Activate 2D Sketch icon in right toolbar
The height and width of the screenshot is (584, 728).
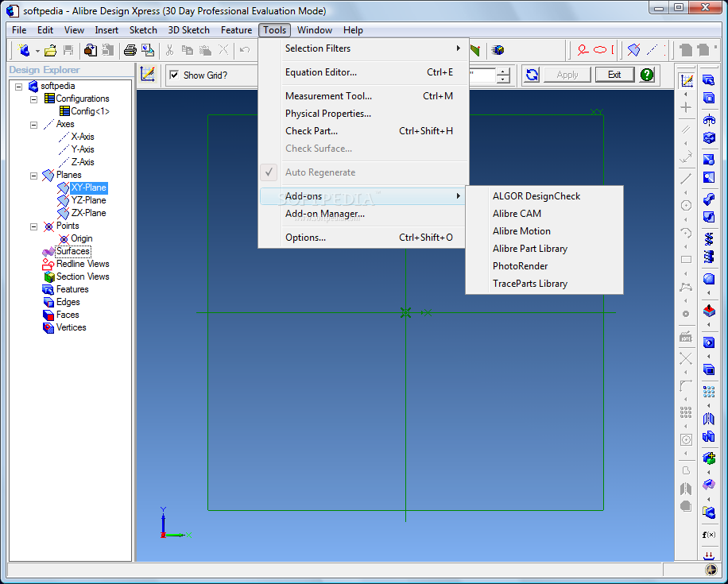(686, 80)
